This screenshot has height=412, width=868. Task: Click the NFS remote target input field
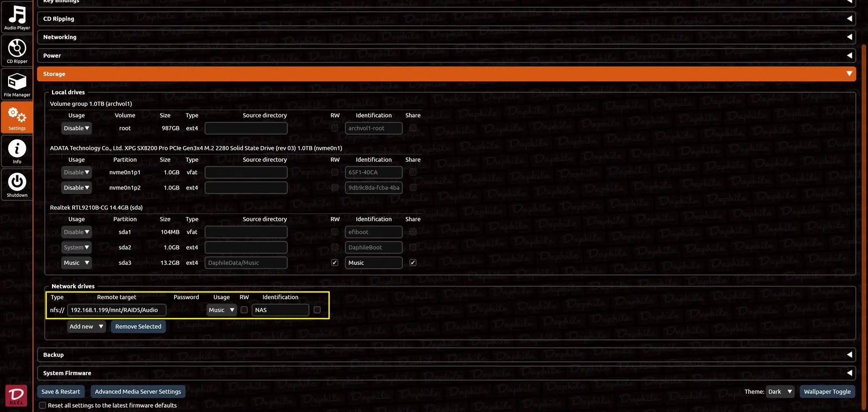click(x=117, y=310)
